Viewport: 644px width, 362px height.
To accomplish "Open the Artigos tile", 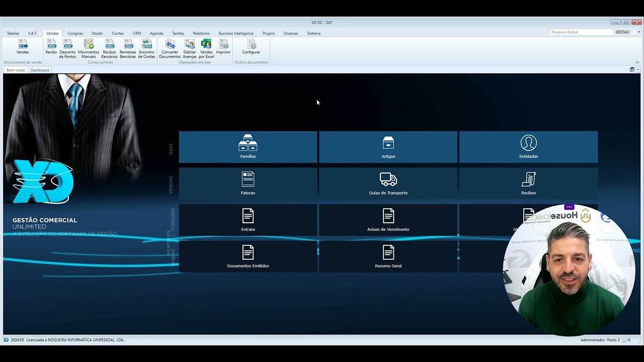I will [388, 147].
